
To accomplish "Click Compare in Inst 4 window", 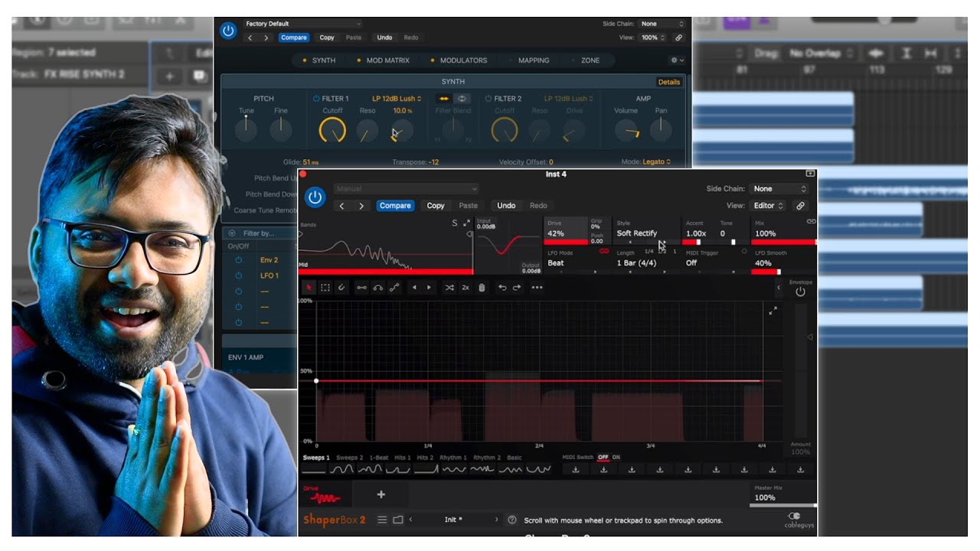I will (395, 205).
